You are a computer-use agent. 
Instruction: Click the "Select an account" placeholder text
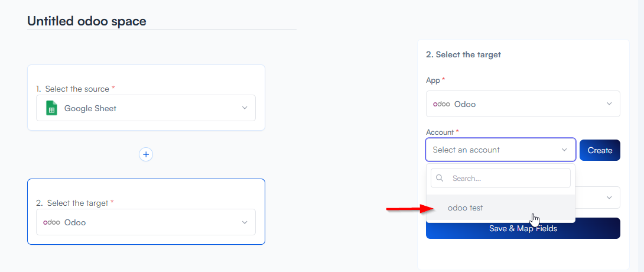coord(466,150)
